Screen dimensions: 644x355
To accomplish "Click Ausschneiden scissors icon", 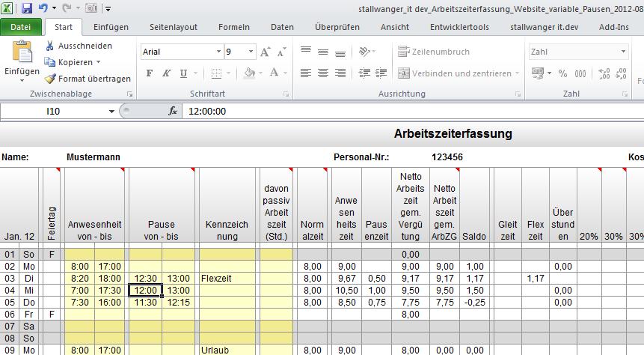I will click(49, 46).
